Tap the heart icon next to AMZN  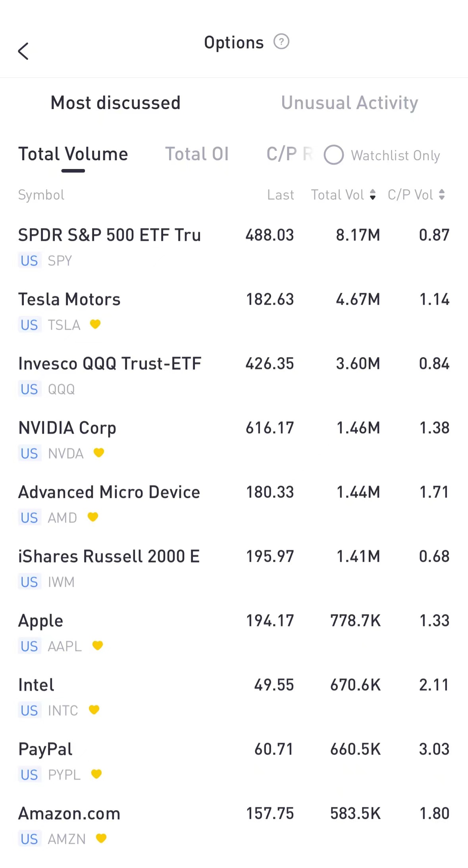tap(101, 838)
